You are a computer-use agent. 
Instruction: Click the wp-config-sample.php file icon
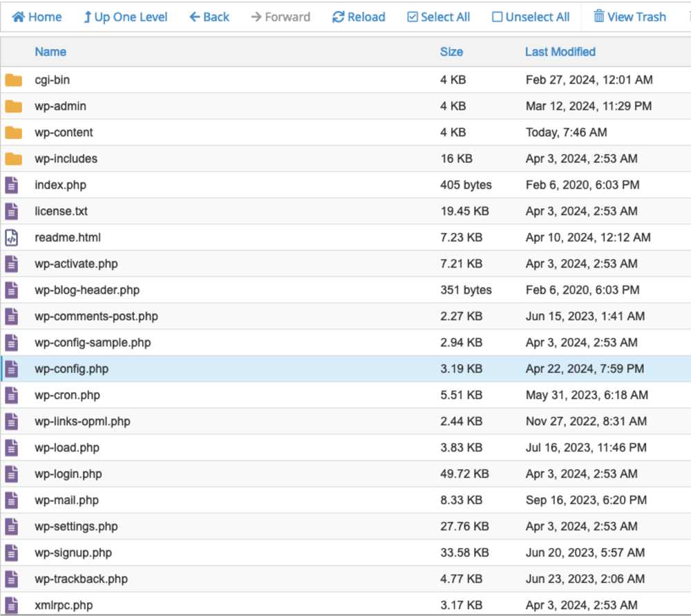point(12,343)
